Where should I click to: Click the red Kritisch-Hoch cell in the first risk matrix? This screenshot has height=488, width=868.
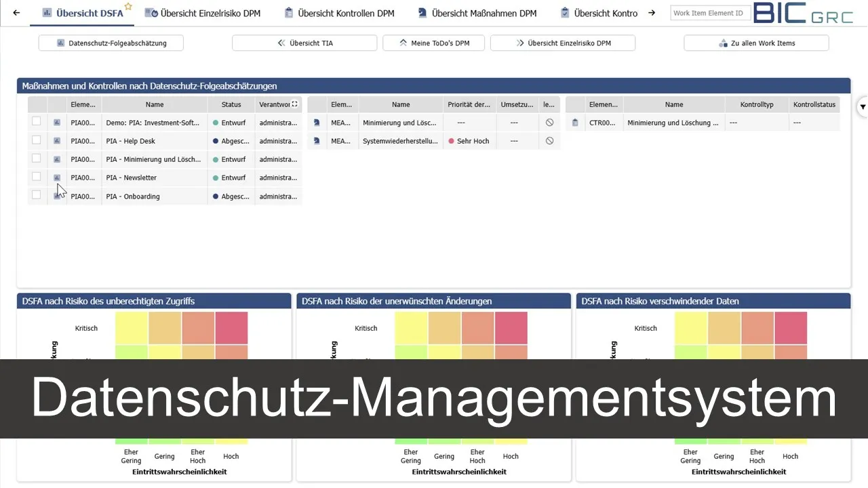231,328
